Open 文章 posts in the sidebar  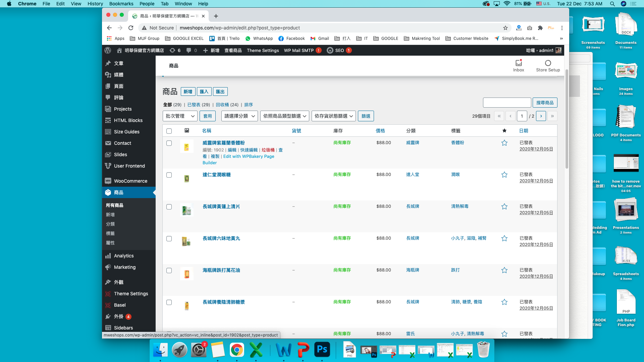129,63
